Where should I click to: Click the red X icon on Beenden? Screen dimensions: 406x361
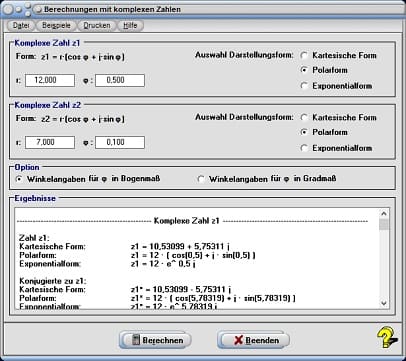click(x=238, y=340)
